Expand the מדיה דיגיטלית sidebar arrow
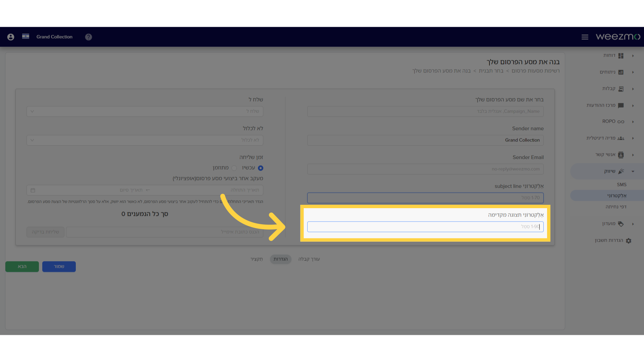Image resolution: width=644 pixels, height=362 pixels. (x=633, y=138)
